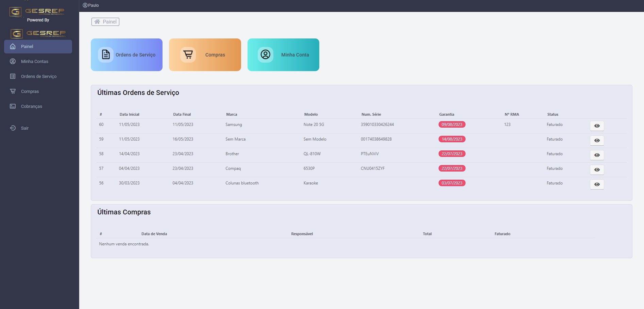Click the GESREP logo at the top of the sidebar
The width and height of the screenshot is (644, 309).
click(x=37, y=12)
